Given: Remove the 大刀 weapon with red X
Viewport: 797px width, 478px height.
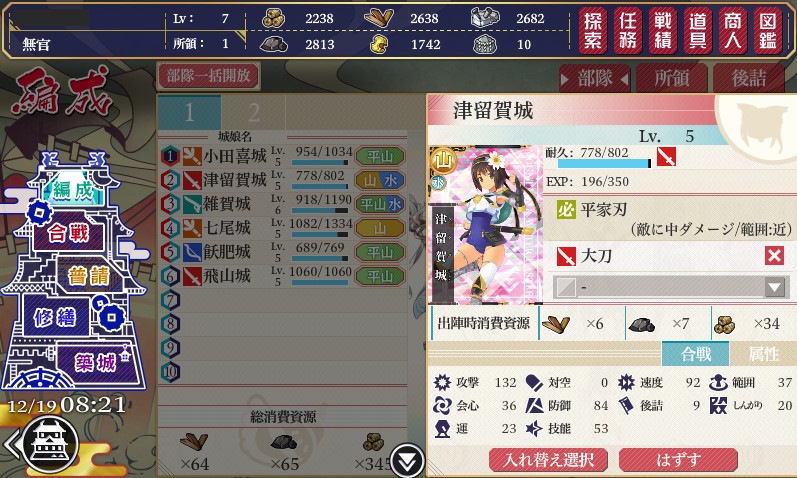Looking at the screenshot, I should point(774,255).
